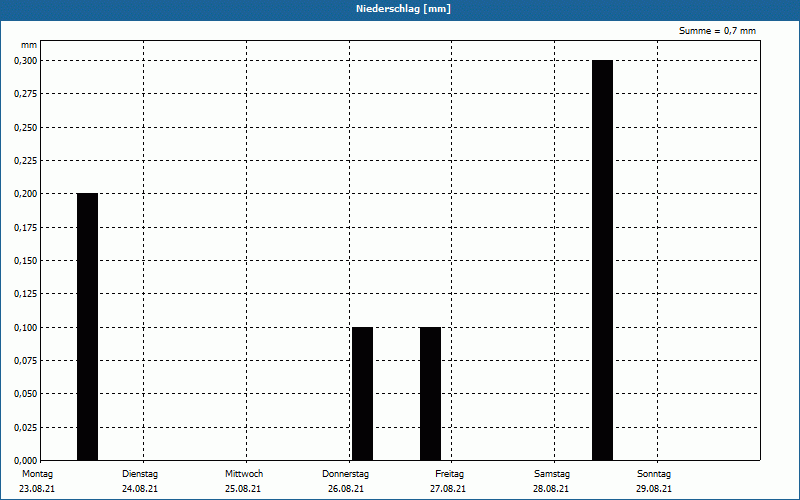
Task: Select the first Donnerstag 0,100 bar
Action: 362,393
